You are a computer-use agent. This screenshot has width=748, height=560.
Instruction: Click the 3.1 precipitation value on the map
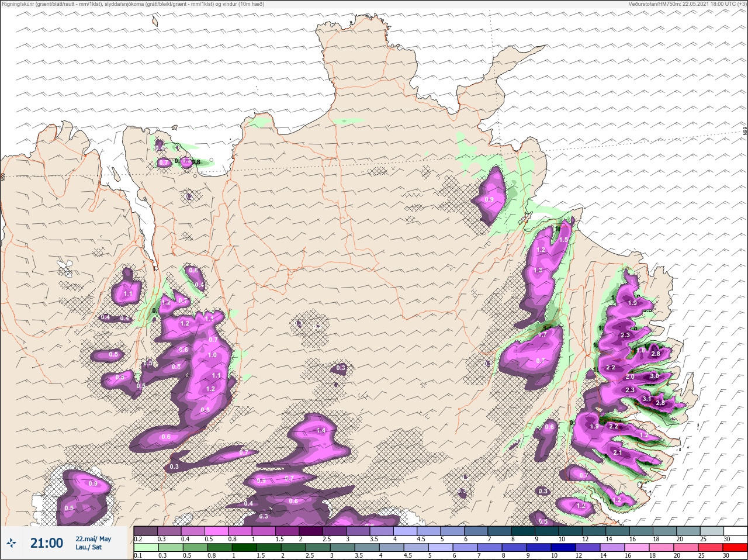point(647,399)
